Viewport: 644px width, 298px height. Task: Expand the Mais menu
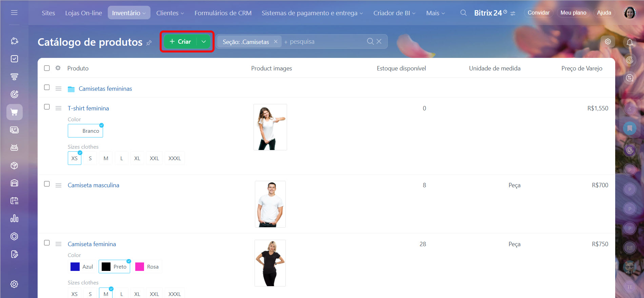pyautogui.click(x=436, y=13)
